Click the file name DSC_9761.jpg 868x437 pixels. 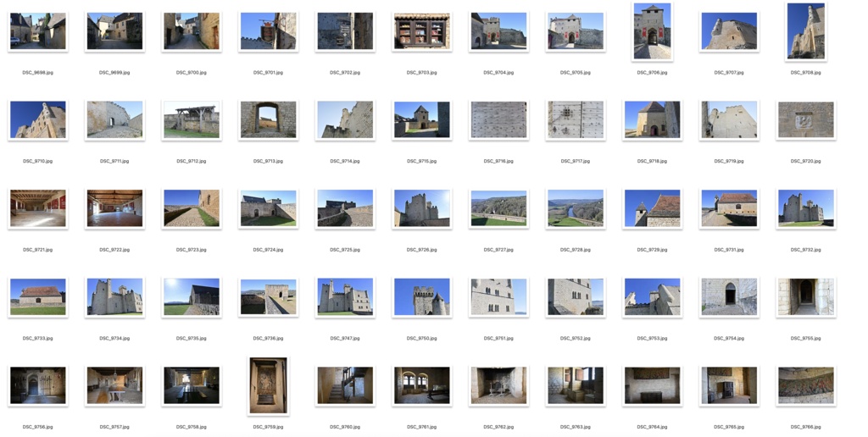click(x=422, y=427)
